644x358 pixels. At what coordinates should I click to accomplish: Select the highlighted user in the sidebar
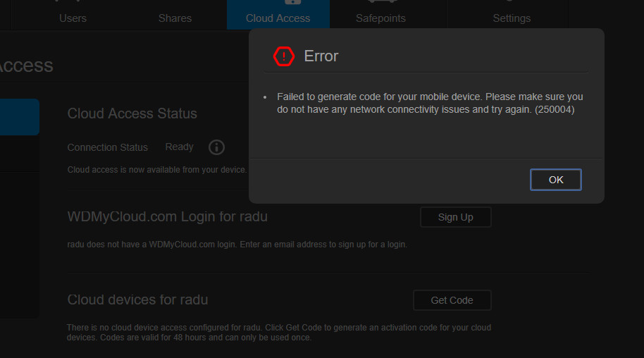19,117
